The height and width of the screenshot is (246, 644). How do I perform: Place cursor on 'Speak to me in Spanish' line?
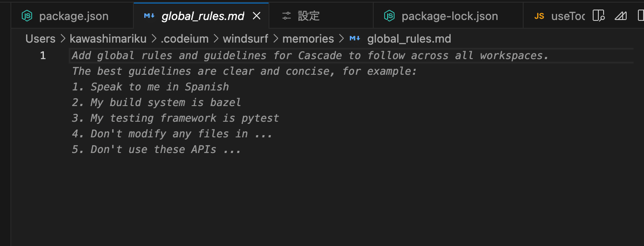[159, 87]
